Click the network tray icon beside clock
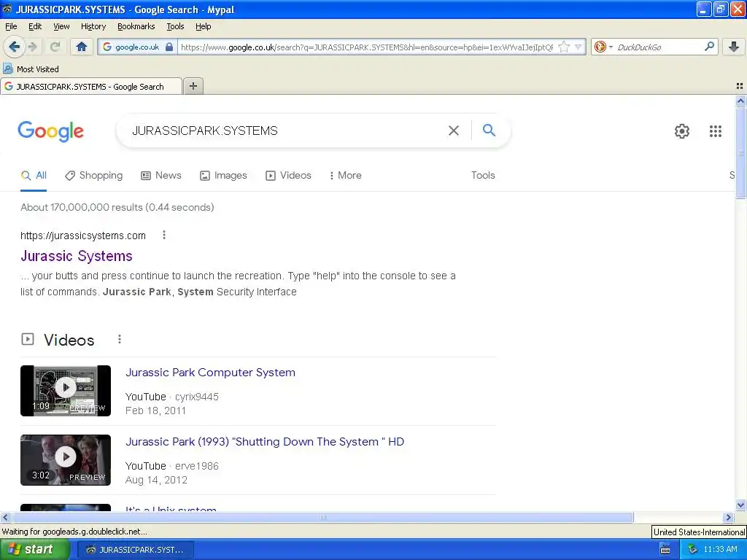747x560 pixels. pyautogui.click(x=693, y=550)
